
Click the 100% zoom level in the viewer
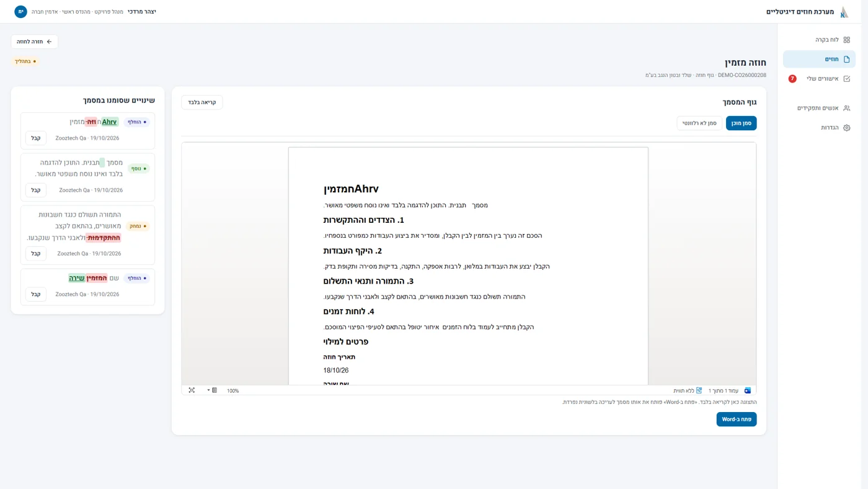point(233,391)
